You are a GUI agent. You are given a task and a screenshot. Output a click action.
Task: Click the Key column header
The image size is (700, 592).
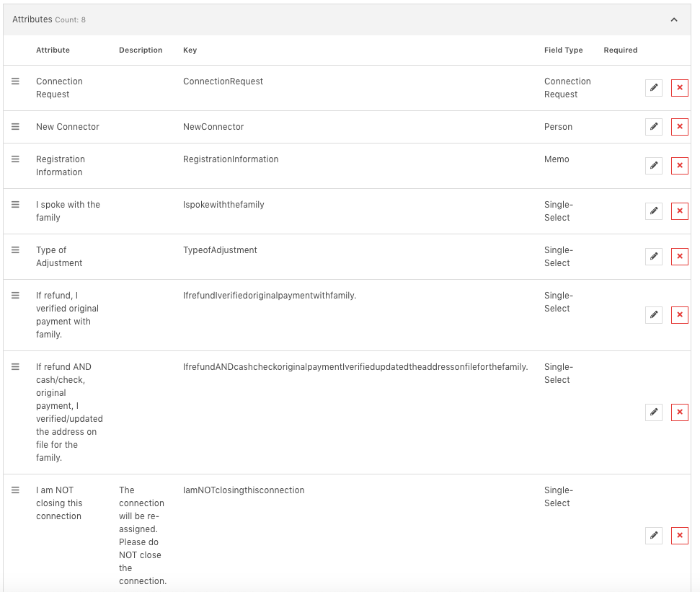190,50
